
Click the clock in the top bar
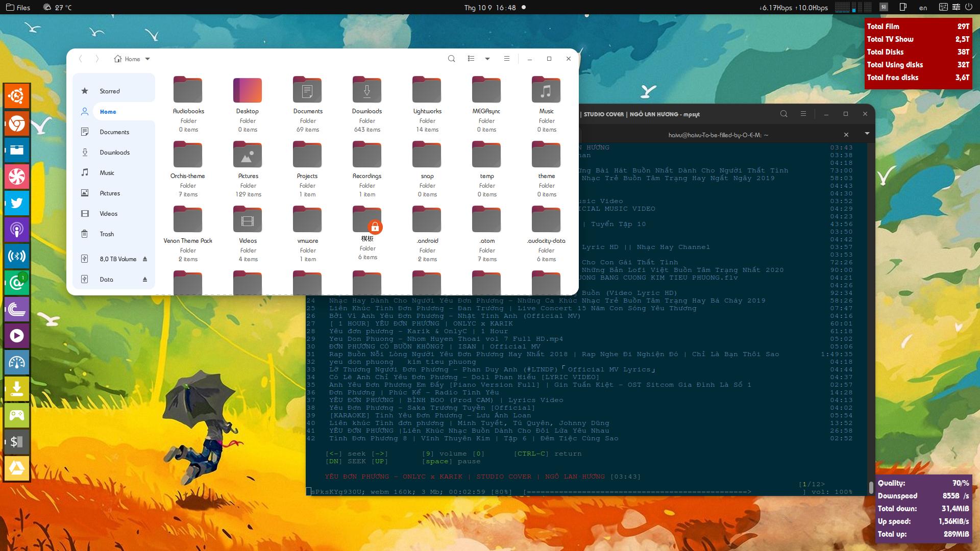[490, 7]
